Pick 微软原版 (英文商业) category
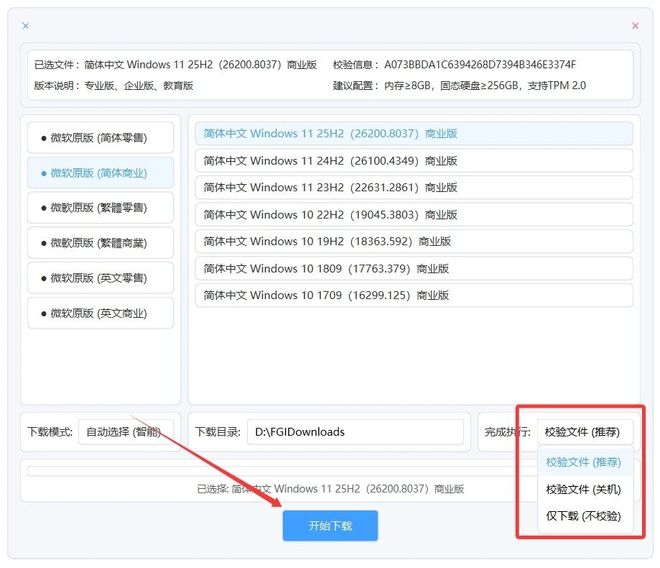 point(100,313)
